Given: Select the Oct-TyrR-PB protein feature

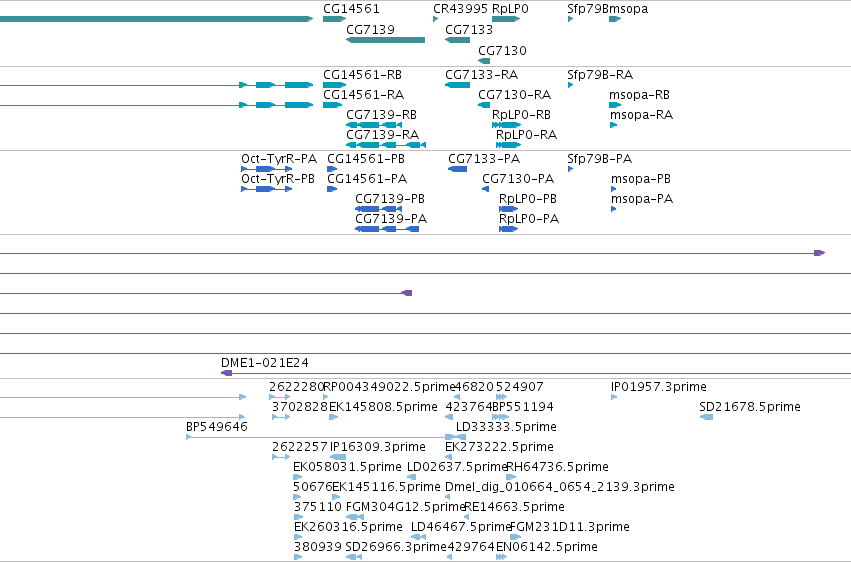Looking at the screenshot, I should pyautogui.click(x=266, y=189).
